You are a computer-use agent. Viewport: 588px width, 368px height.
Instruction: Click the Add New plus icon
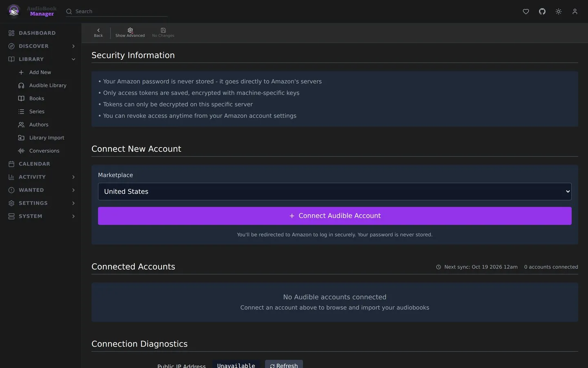pos(21,72)
